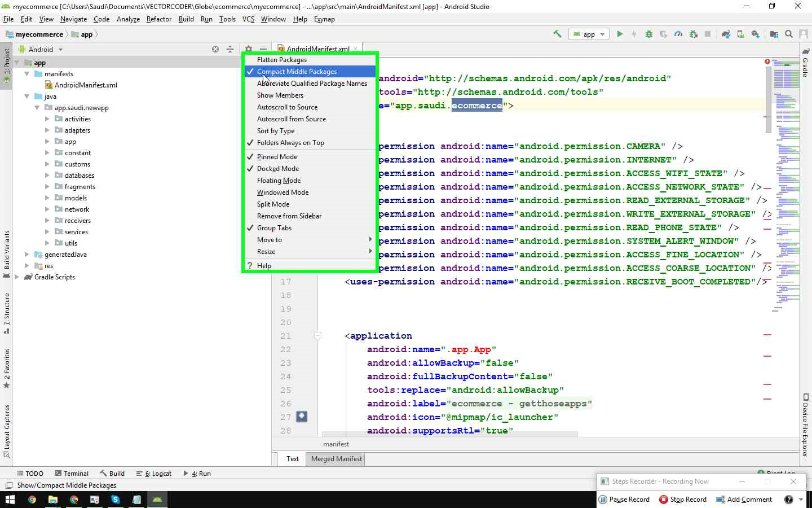Click Android Studio taskbar icon
Viewport: 812px width, 508px height.
(x=157, y=500)
